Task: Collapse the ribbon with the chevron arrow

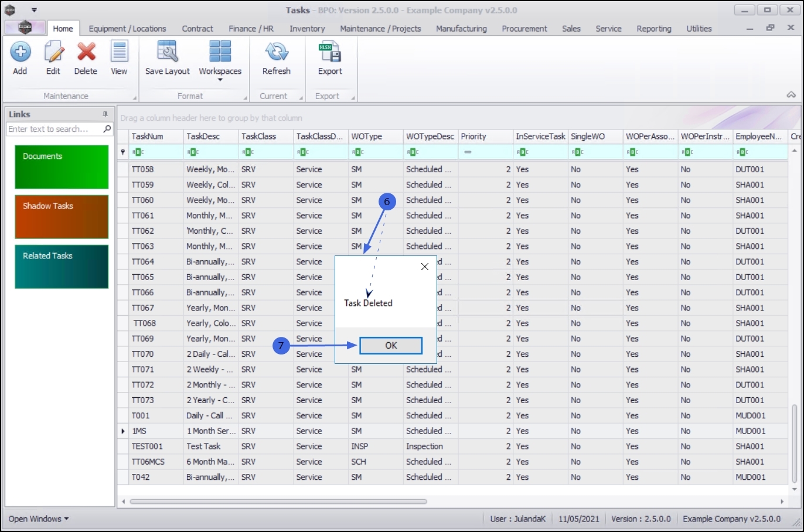Action: [x=791, y=95]
